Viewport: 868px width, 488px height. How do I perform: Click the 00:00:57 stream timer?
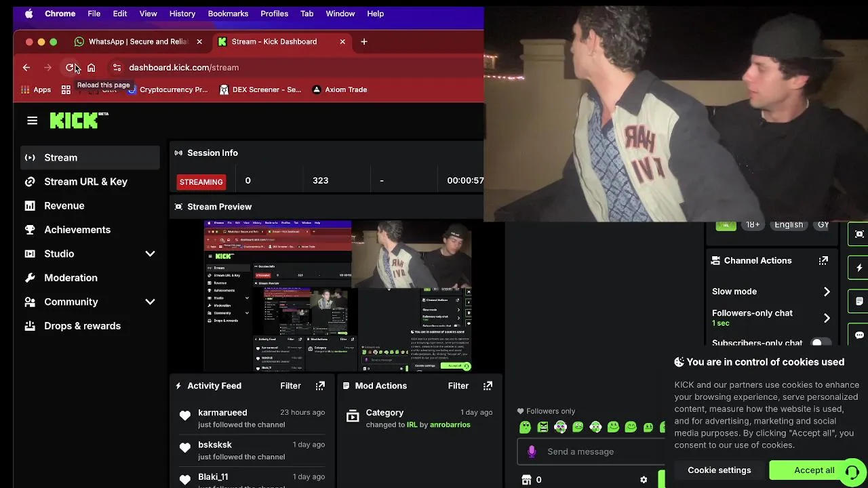[465, 180]
